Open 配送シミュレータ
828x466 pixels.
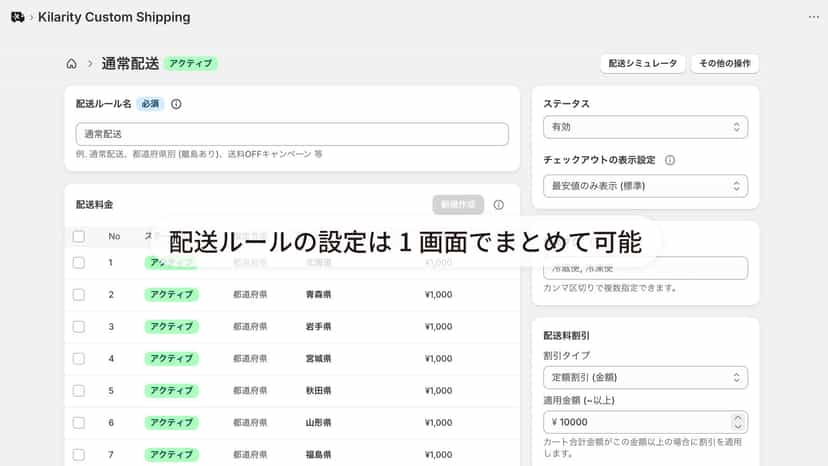point(643,63)
